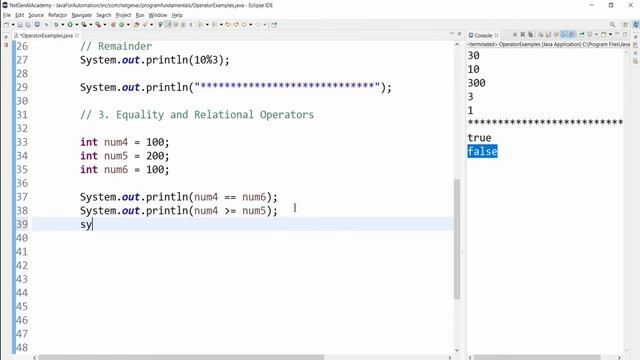Open the Source menu
Viewport: 640px width, 360px height.
(x=36, y=15)
